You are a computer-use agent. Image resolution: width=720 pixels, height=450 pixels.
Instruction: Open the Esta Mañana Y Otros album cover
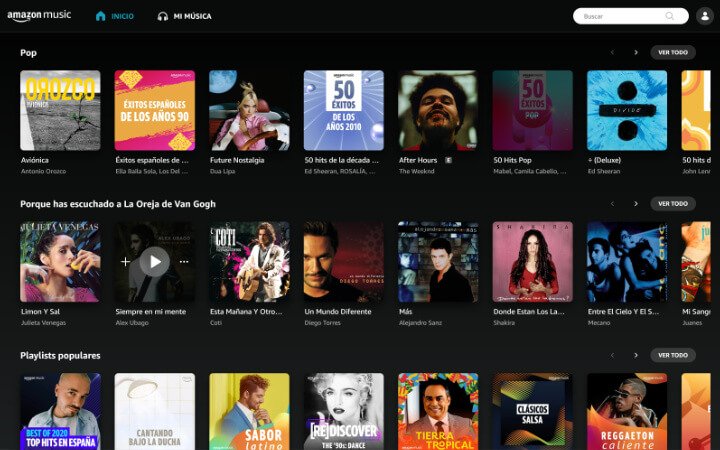[x=249, y=262]
